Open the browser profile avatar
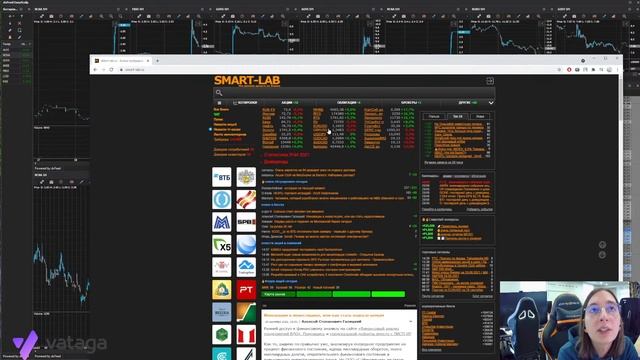This screenshot has height=360, width=640. 609,70
